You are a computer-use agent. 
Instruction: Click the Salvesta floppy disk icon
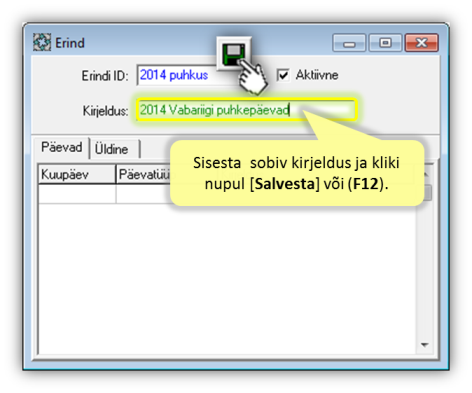[234, 54]
